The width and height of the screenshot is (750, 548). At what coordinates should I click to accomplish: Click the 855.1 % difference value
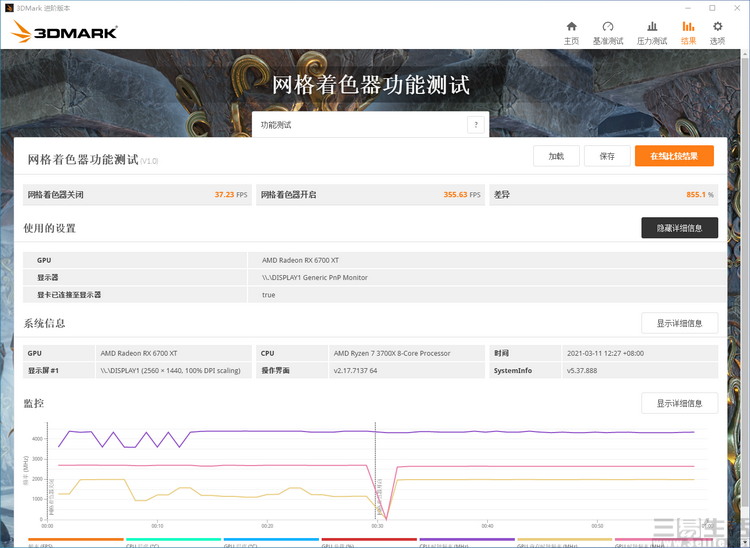(700, 195)
